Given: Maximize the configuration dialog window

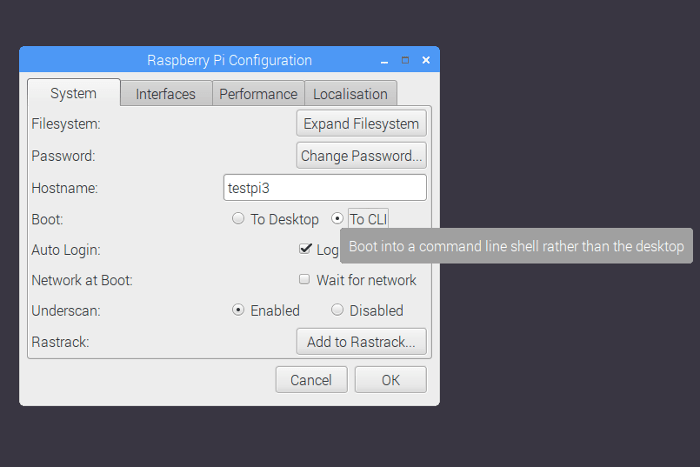Looking at the screenshot, I should pos(405,60).
